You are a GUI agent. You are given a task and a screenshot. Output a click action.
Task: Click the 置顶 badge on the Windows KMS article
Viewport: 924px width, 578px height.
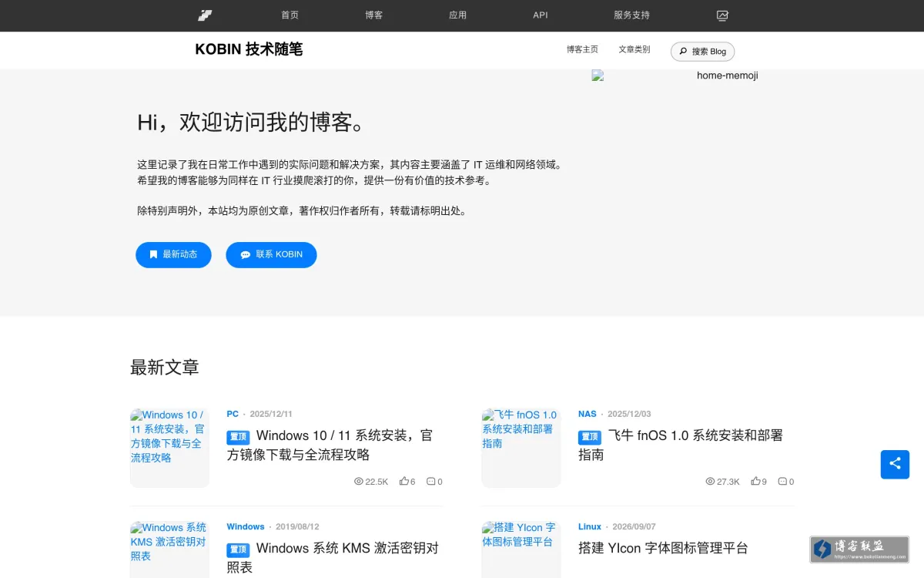(x=238, y=550)
